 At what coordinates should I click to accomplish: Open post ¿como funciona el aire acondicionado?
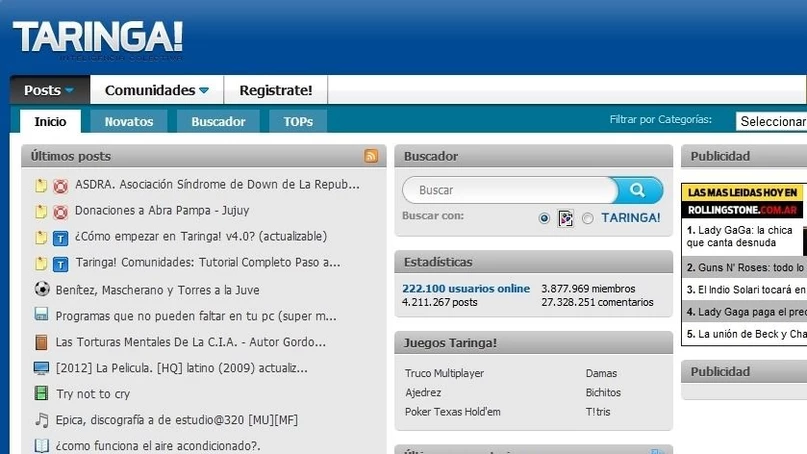tap(158, 446)
